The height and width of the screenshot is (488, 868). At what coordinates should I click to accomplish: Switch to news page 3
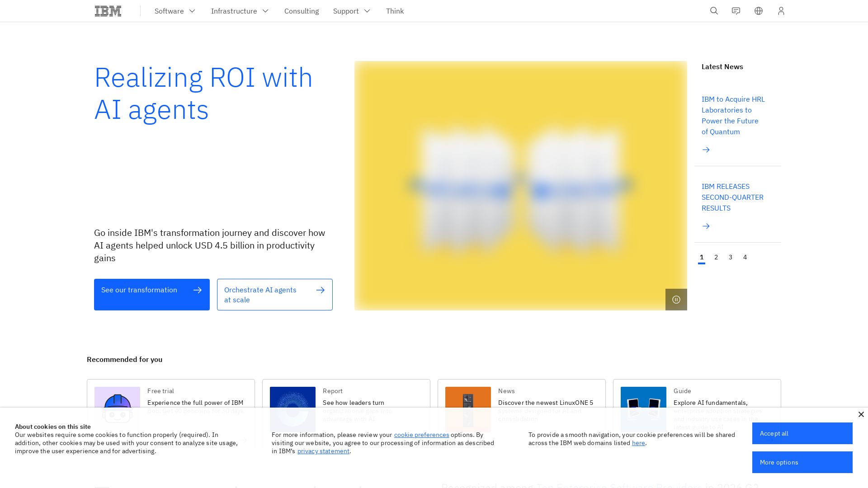[x=731, y=257]
